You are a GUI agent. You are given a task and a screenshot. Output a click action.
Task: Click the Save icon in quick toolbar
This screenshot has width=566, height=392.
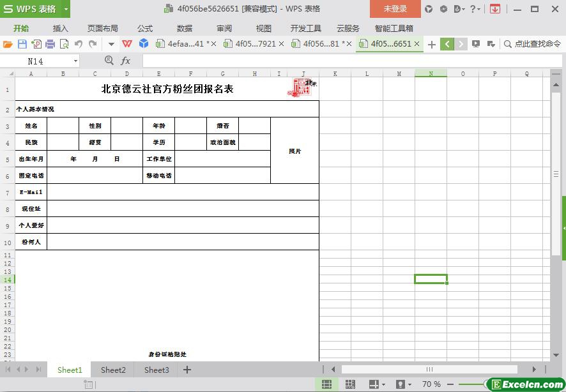pyautogui.click(x=22, y=44)
